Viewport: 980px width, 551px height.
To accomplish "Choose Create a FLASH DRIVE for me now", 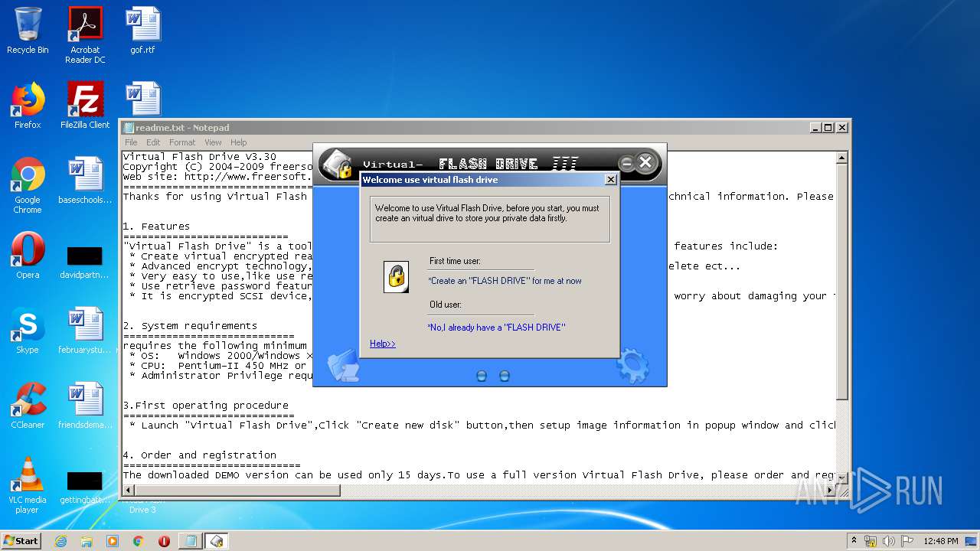I will (505, 281).
